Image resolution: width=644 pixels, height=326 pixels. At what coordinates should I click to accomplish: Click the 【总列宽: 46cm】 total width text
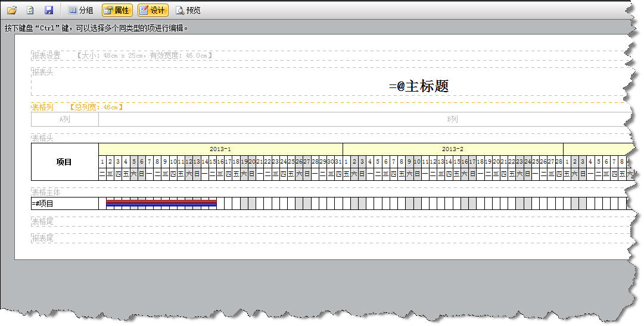point(96,107)
